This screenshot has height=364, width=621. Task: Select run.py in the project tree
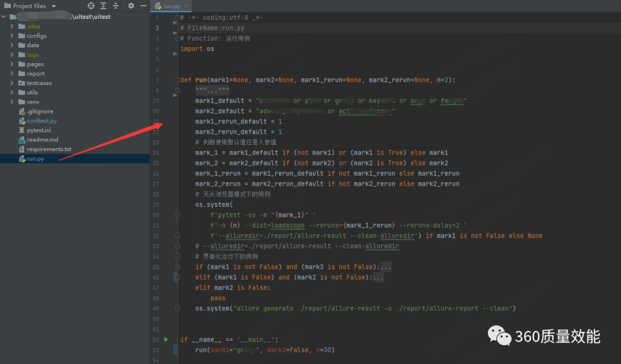(x=35, y=159)
